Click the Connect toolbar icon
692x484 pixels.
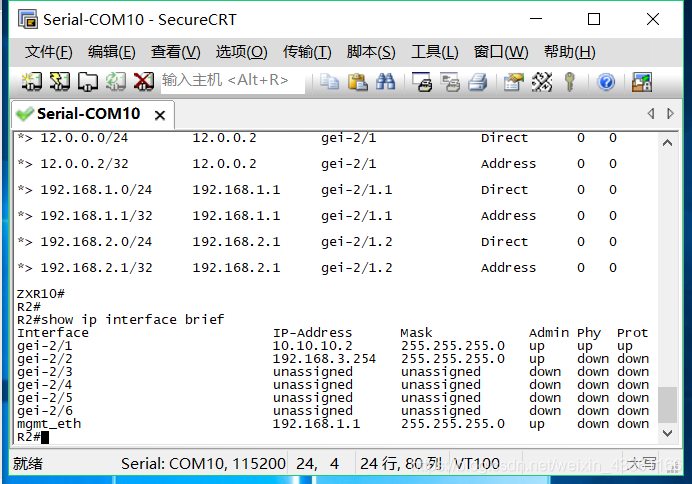(31, 82)
